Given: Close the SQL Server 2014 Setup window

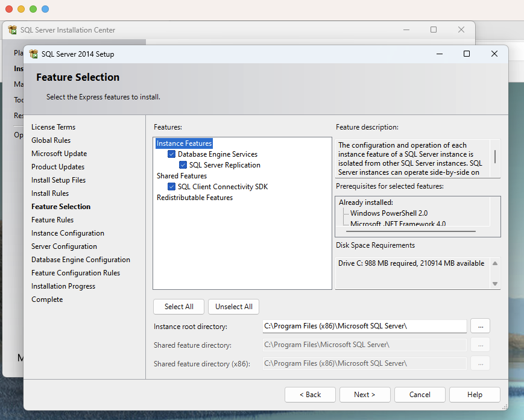Looking at the screenshot, I should tap(494, 54).
